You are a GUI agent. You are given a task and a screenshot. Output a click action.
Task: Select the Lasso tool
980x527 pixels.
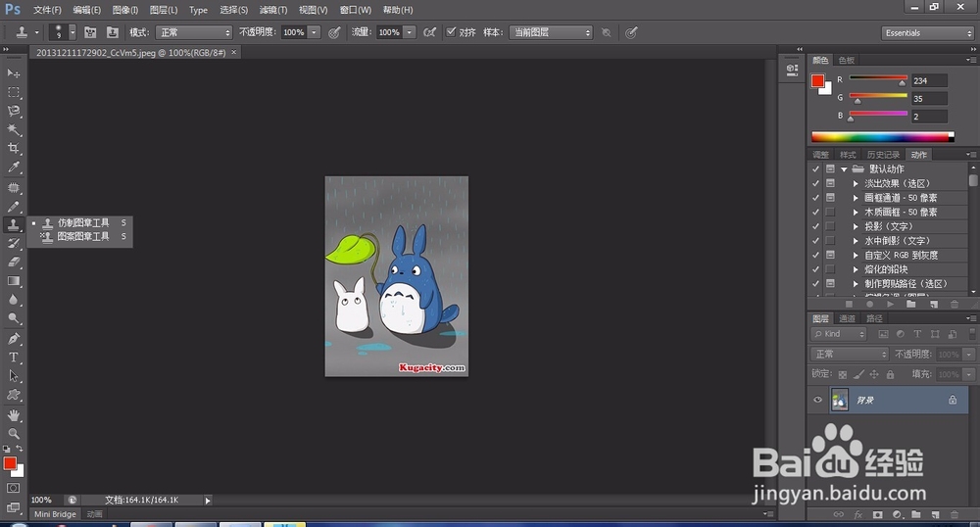pyautogui.click(x=13, y=111)
